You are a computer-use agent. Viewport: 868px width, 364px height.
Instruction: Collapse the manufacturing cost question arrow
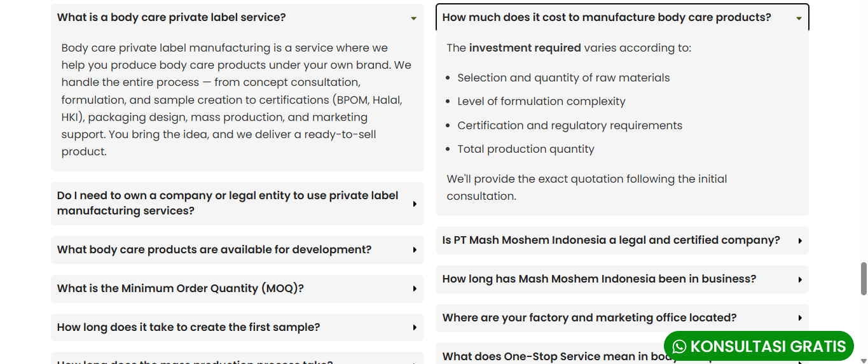tap(799, 18)
